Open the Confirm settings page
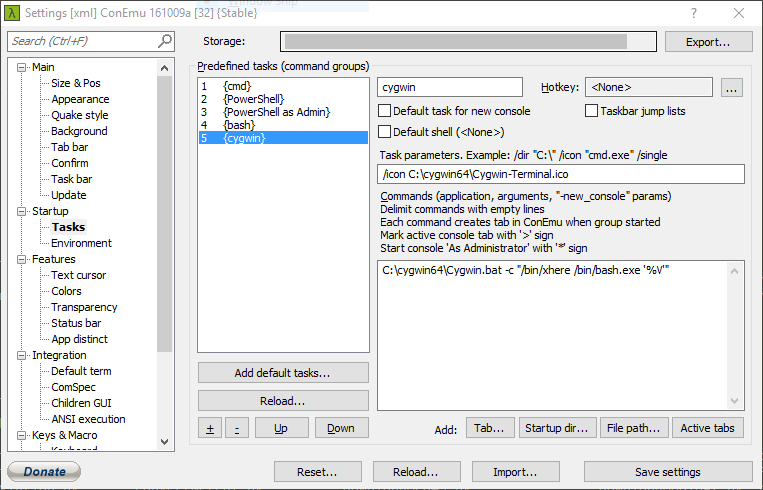This screenshot has width=763, height=490. (70, 163)
